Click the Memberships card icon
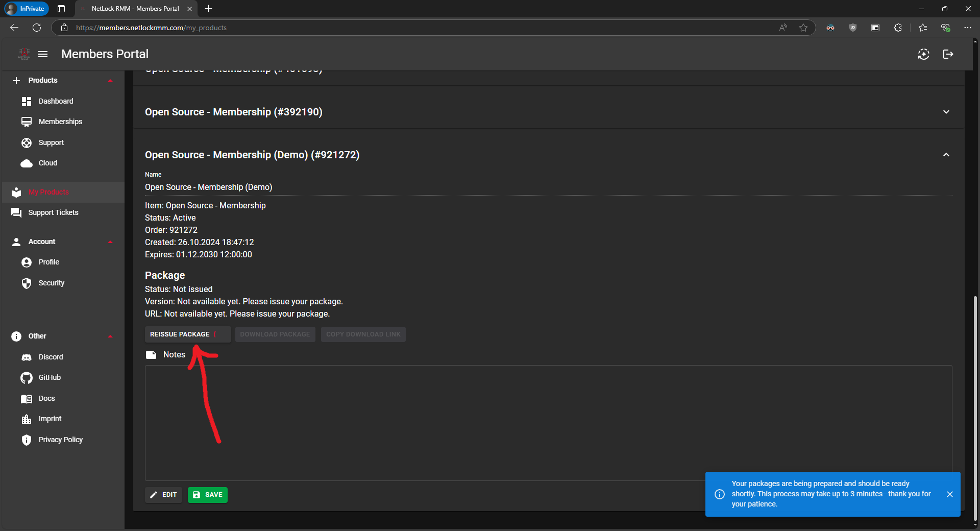Screen dimensions: 980x531 point(27,122)
